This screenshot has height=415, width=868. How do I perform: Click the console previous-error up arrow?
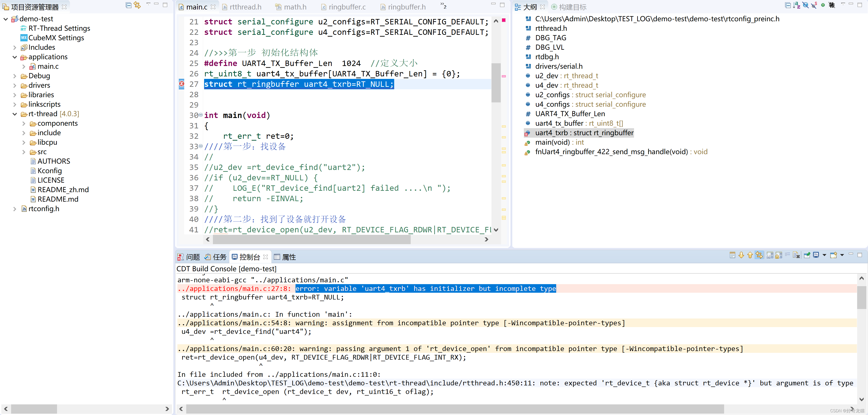[750, 255]
